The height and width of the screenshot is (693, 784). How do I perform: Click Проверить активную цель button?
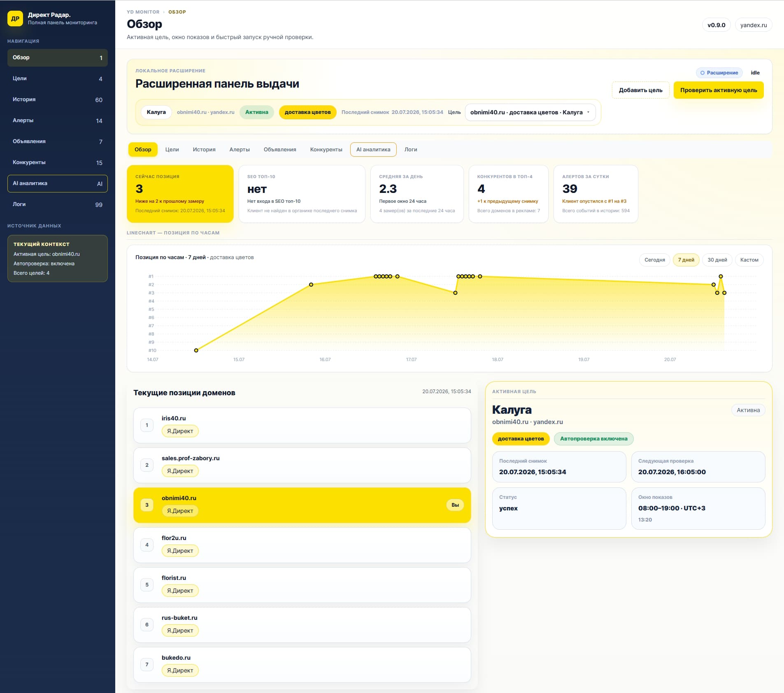click(x=719, y=90)
